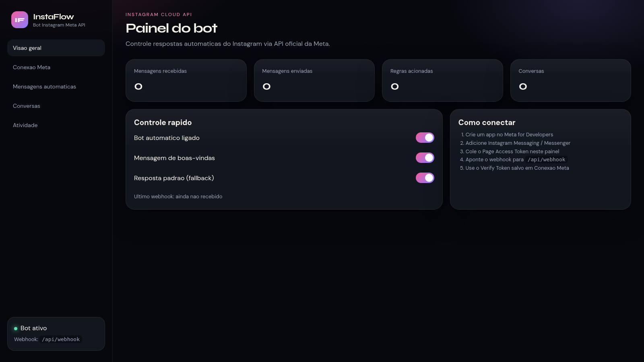Screen dimensions: 644x362
Task: Click the 'Mensagem de boas-vindas' label
Action: pos(174,158)
